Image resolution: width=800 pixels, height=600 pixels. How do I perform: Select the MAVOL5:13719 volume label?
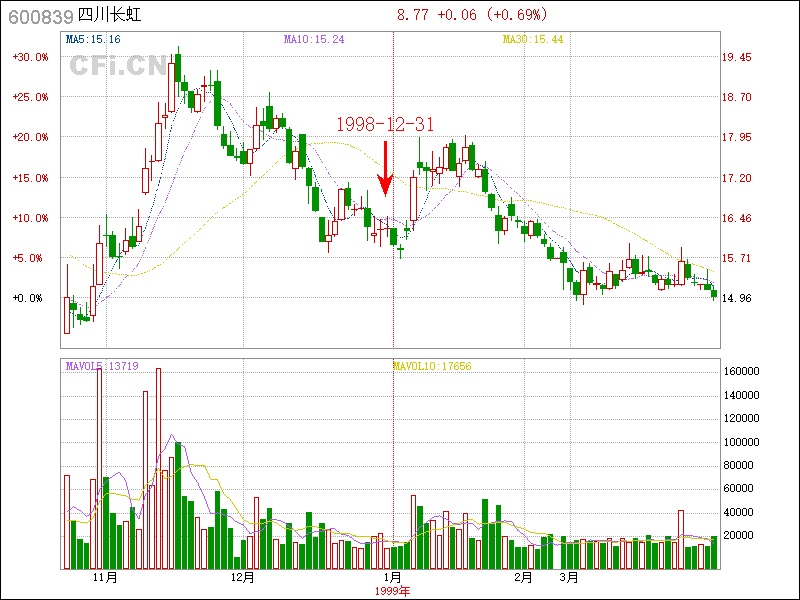click(102, 366)
